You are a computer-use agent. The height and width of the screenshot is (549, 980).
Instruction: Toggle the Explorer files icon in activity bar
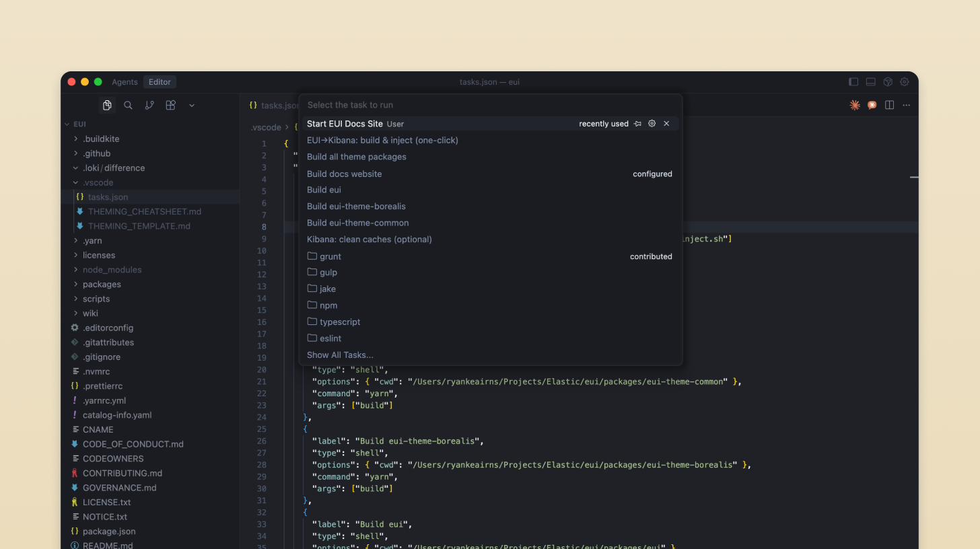[107, 105]
